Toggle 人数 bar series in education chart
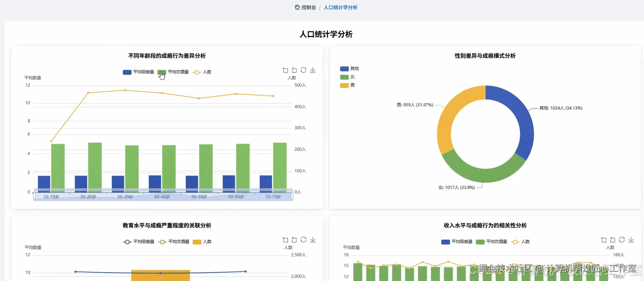644x281 pixels. tap(202, 242)
